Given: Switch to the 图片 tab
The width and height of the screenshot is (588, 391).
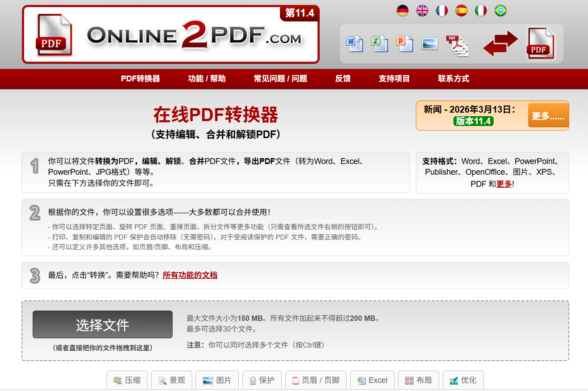Looking at the screenshot, I should tap(217, 380).
